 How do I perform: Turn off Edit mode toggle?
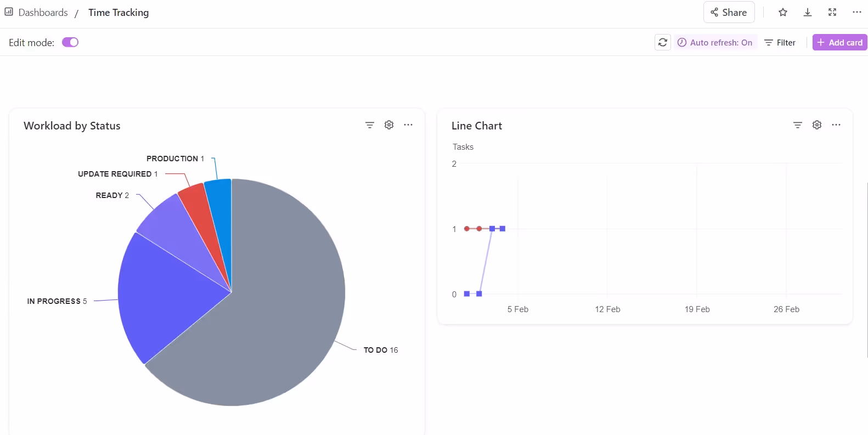[x=70, y=42]
